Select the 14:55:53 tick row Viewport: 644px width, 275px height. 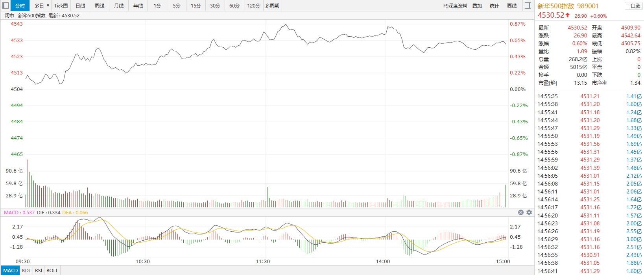590,144
